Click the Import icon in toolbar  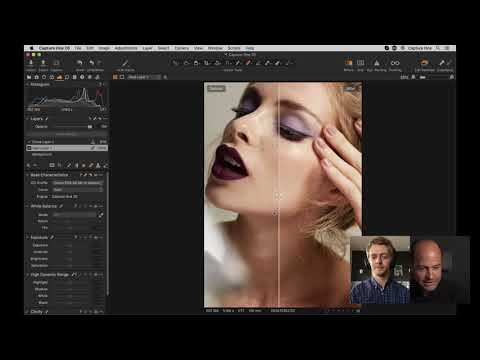tap(31, 63)
